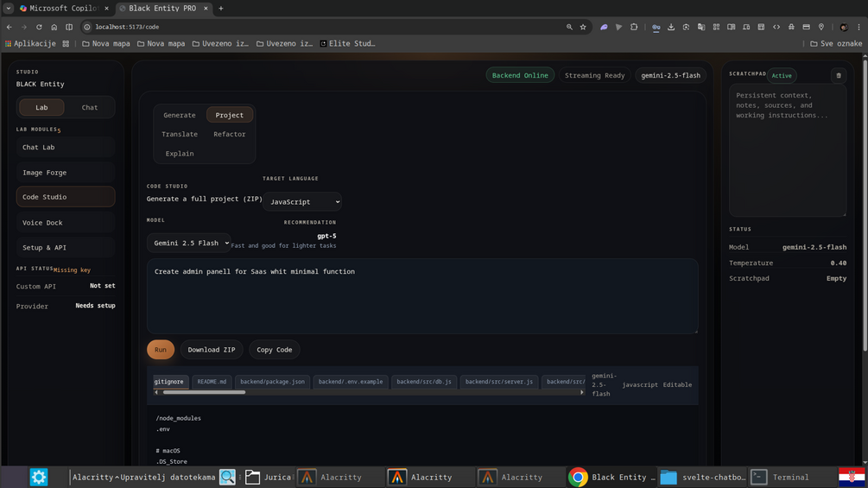
Task: Click the file tabs scroll-right arrow
Action: (581, 392)
